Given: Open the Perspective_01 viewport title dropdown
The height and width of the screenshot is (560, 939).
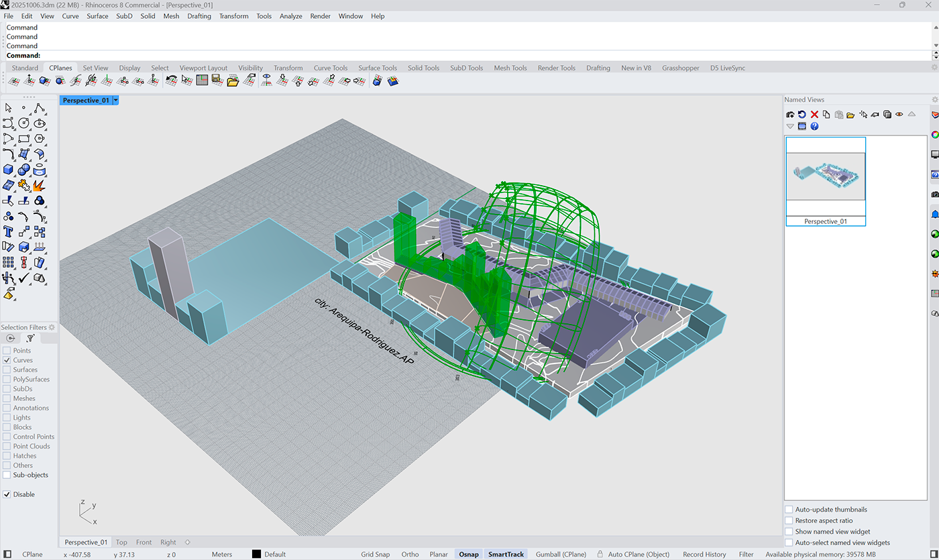Looking at the screenshot, I should point(116,101).
